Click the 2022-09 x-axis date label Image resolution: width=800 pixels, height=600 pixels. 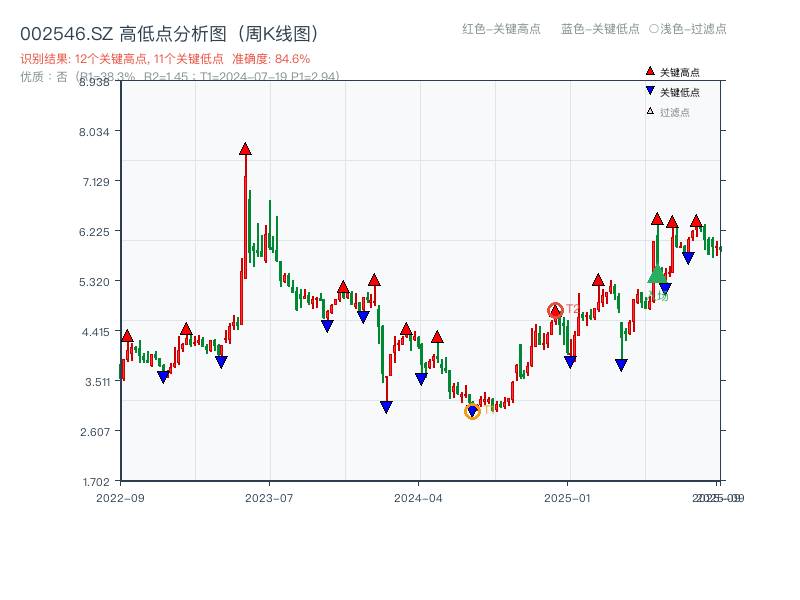pos(120,498)
